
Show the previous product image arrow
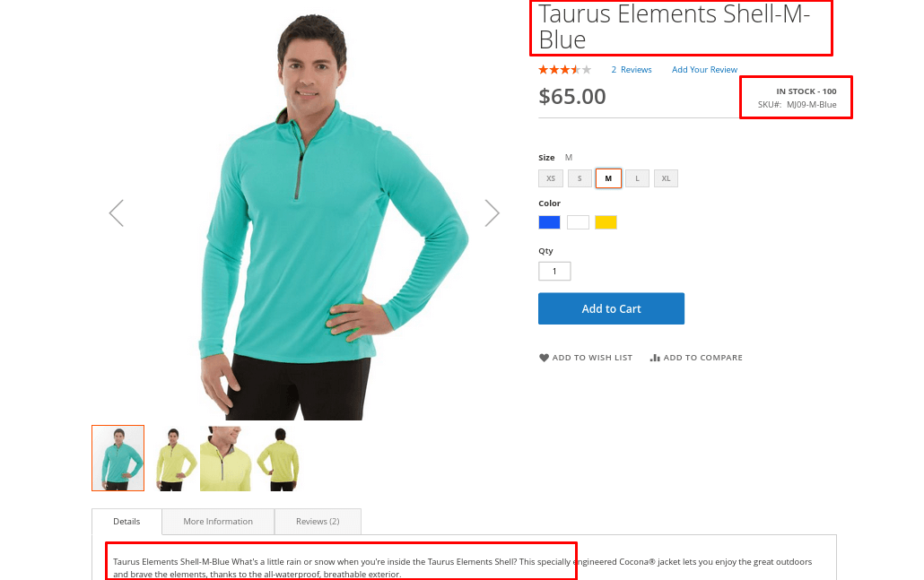[117, 212]
